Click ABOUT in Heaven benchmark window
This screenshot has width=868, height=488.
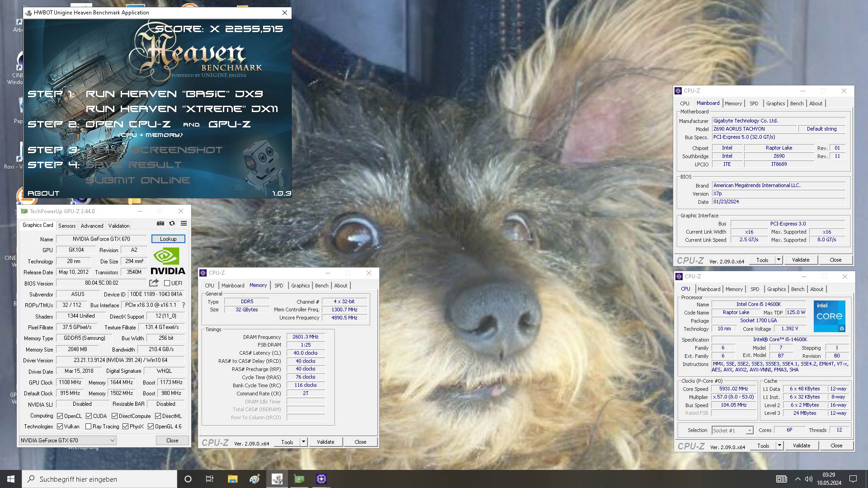(x=43, y=193)
